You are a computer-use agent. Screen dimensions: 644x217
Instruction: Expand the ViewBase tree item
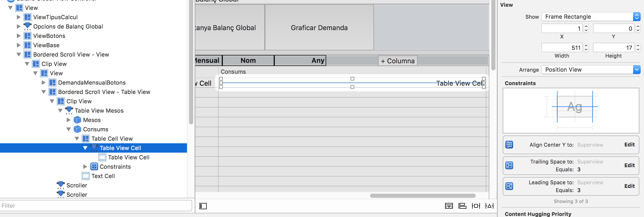[x=19, y=45]
